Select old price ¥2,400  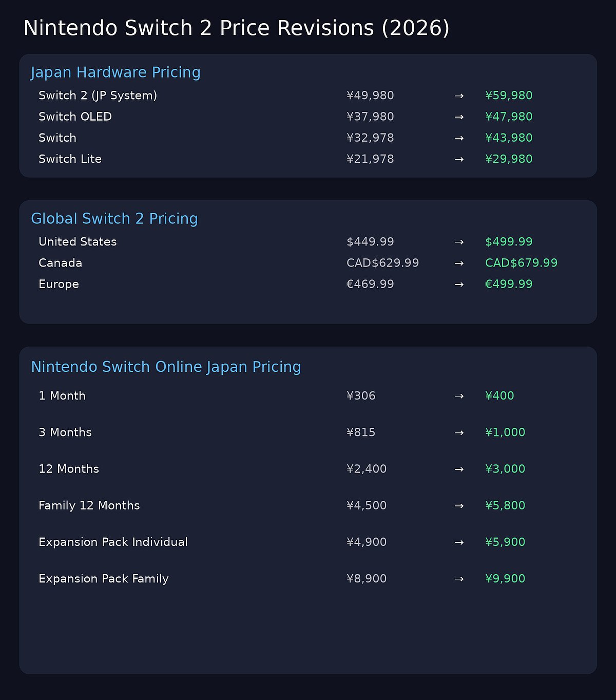point(367,469)
